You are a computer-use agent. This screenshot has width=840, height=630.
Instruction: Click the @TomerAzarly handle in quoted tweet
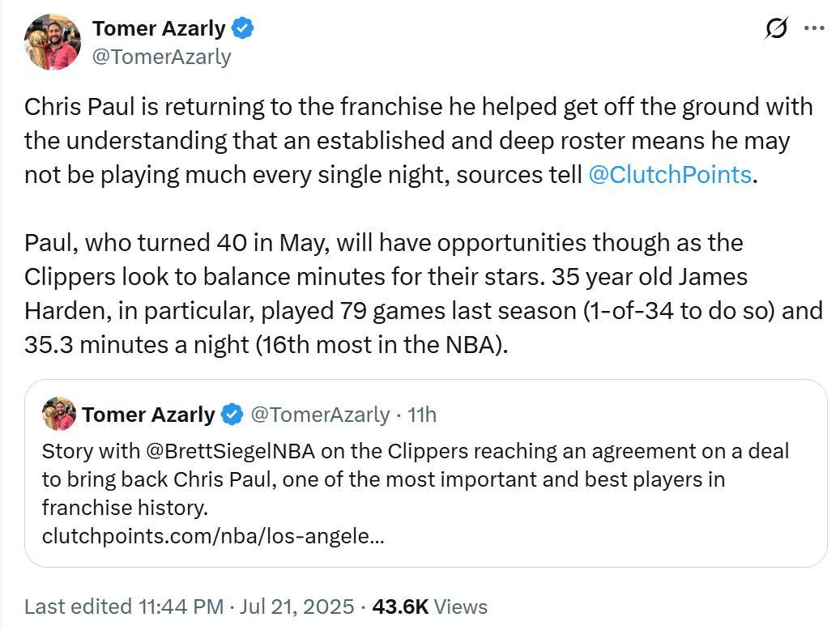320,415
